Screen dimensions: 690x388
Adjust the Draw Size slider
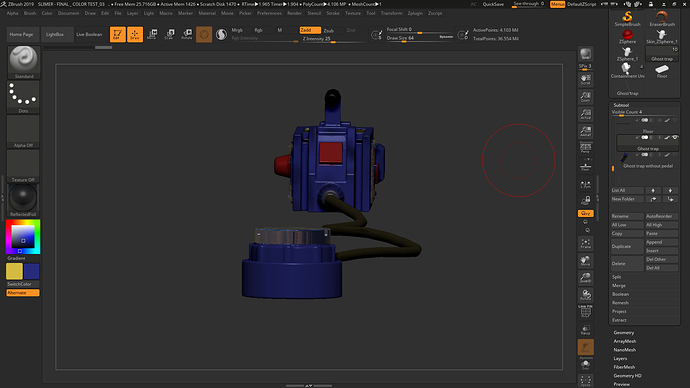coord(420,38)
